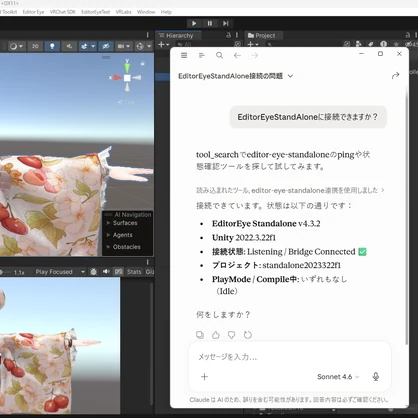The width and height of the screenshot is (418, 418).
Task: Expand Surfaces in AI Navigation overlay
Action: coord(108,223)
